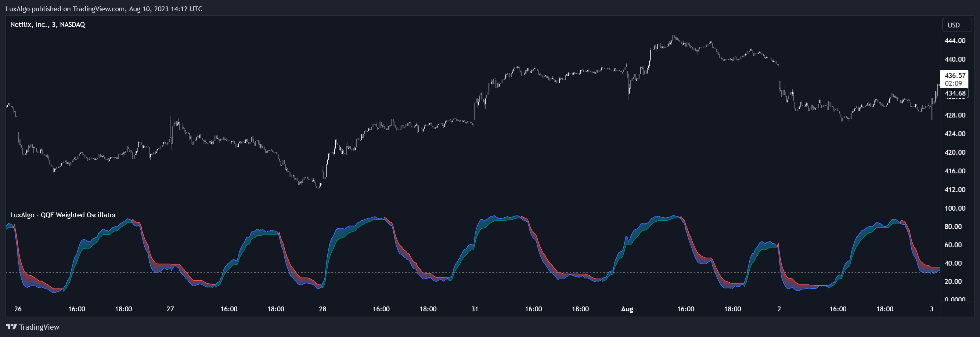
Task: Click the 420.00 price axis value
Action: click(954, 153)
